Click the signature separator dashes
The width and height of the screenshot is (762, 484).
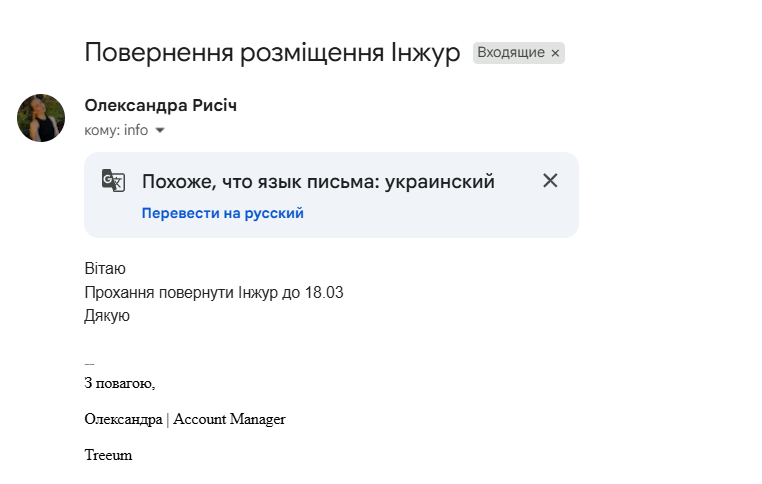point(89,363)
